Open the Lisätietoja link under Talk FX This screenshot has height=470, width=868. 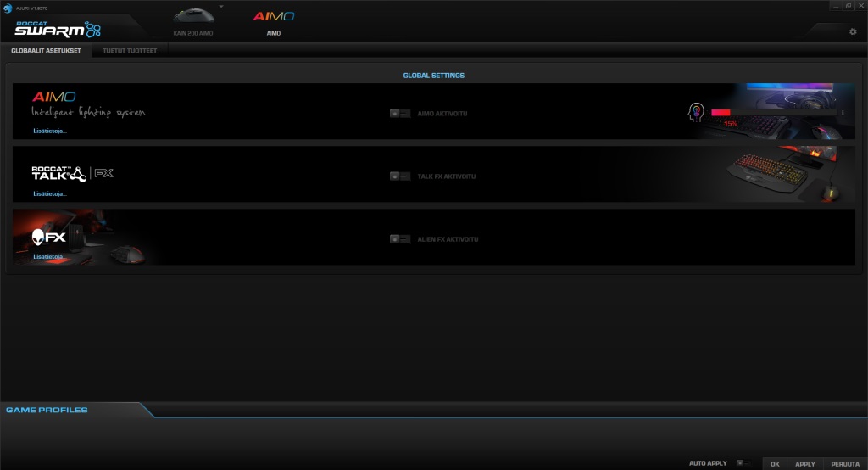pyautogui.click(x=50, y=193)
